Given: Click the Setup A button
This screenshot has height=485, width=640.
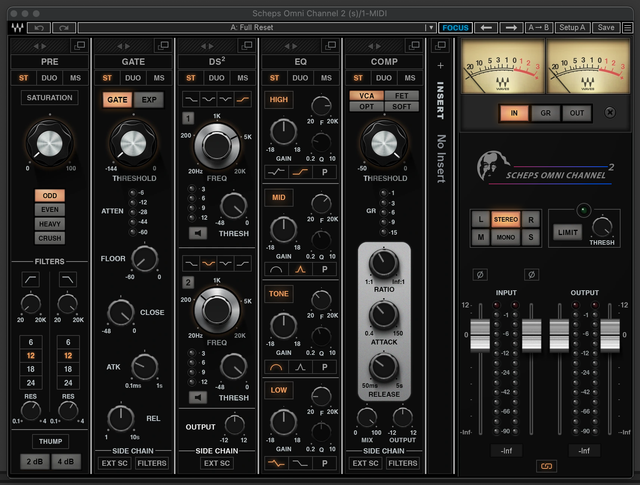Looking at the screenshot, I should pyautogui.click(x=572, y=27).
